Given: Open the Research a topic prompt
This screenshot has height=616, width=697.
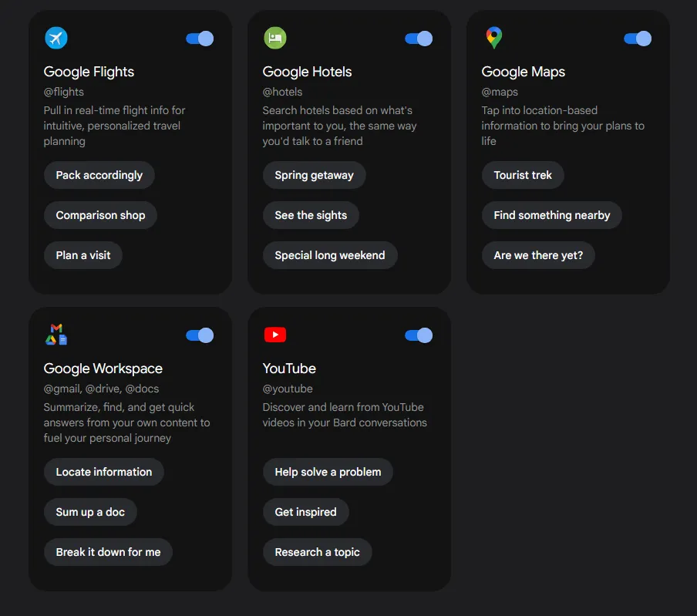Looking at the screenshot, I should tap(318, 552).
